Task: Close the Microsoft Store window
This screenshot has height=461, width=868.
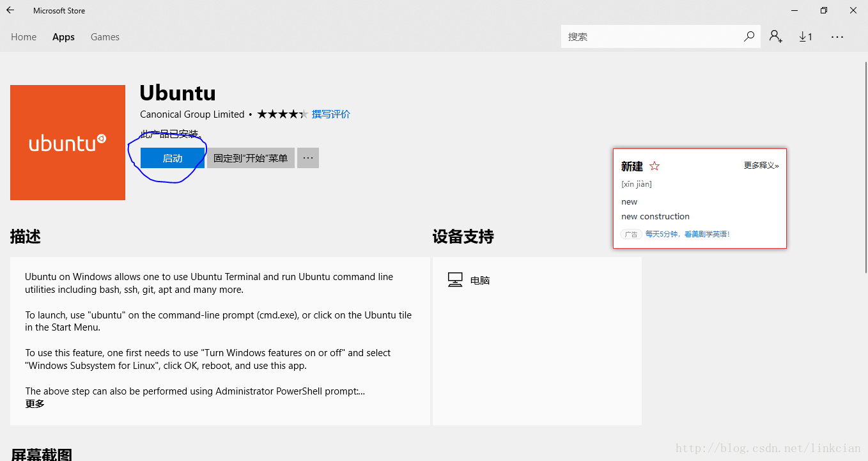Action: pos(853,10)
